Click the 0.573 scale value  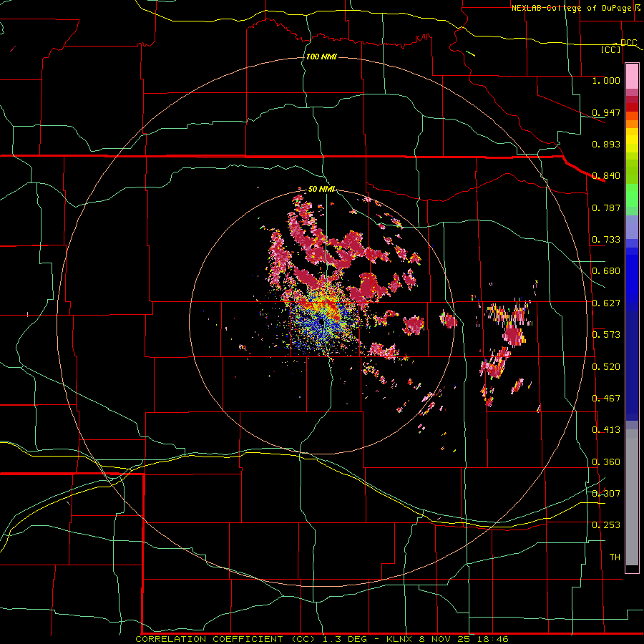[x=606, y=335]
